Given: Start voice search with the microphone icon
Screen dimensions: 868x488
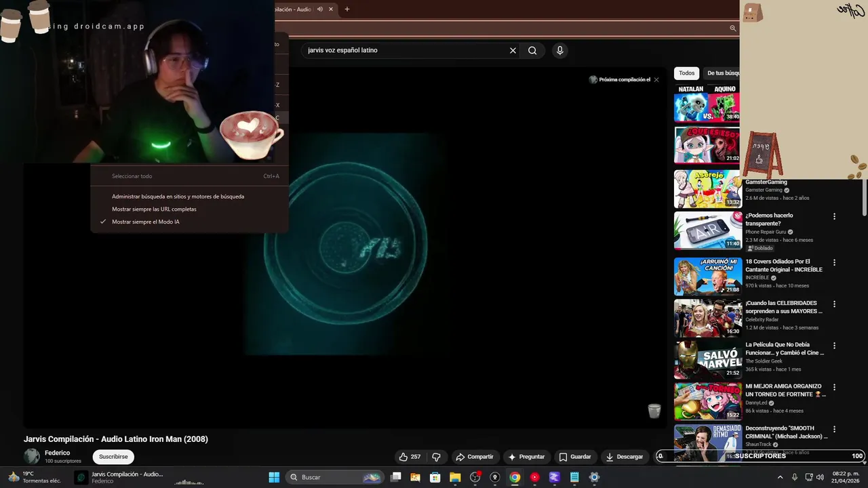Looking at the screenshot, I should tap(559, 50).
